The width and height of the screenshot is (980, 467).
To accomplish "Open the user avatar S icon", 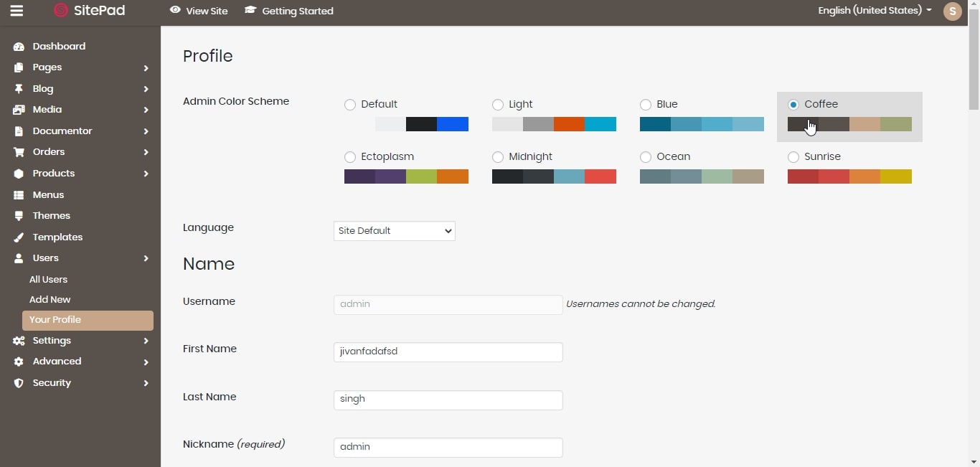I will click(x=952, y=11).
